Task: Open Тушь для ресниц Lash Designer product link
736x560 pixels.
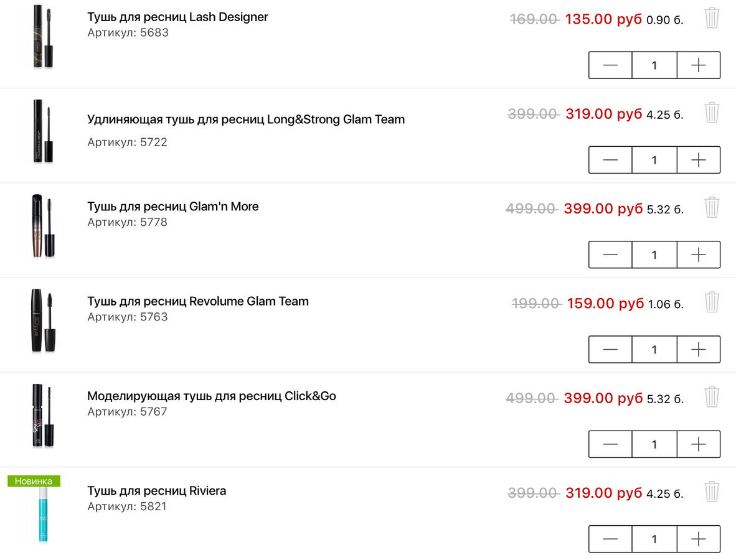Action: (x=177, y=17)
